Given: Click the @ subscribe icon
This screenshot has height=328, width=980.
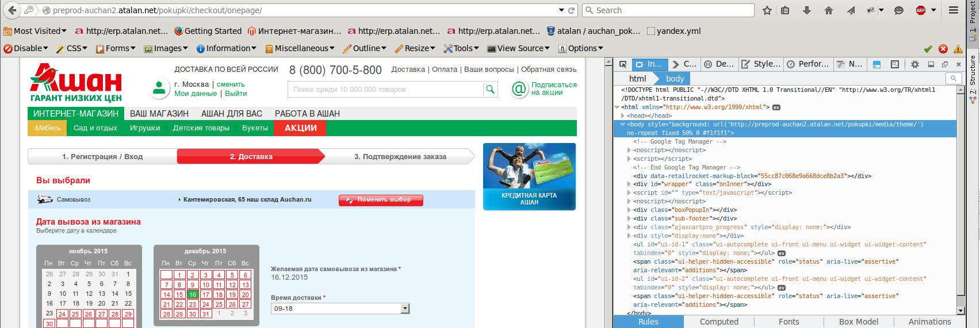Looking at the screenshot, I should click(519, 89).
